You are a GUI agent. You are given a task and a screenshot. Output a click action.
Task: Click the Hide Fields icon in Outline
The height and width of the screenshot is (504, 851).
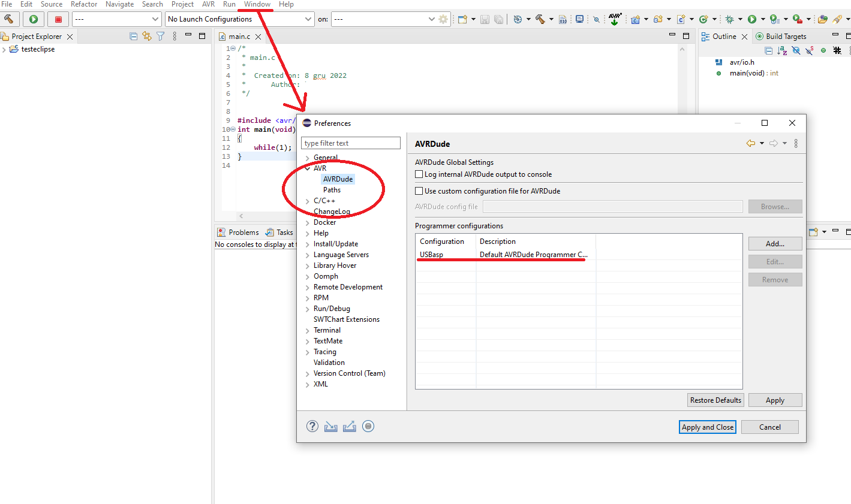point(796,51)
